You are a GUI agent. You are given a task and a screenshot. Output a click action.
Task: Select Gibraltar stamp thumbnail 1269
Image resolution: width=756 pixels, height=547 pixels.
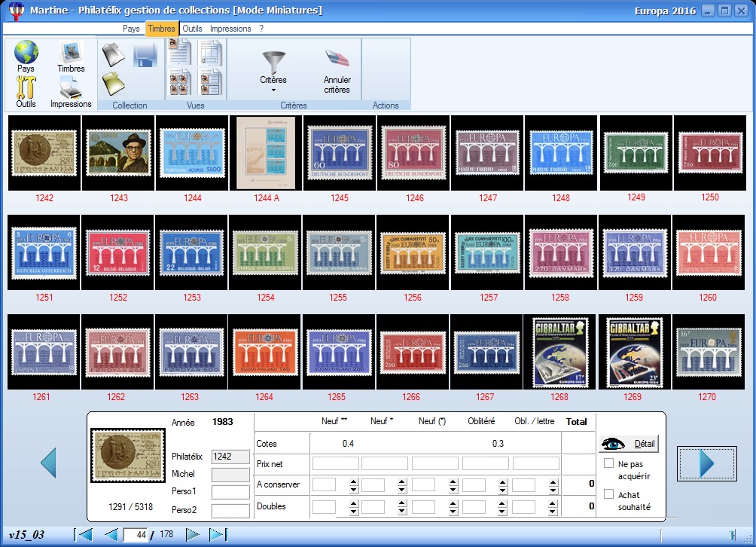(634, 352)
